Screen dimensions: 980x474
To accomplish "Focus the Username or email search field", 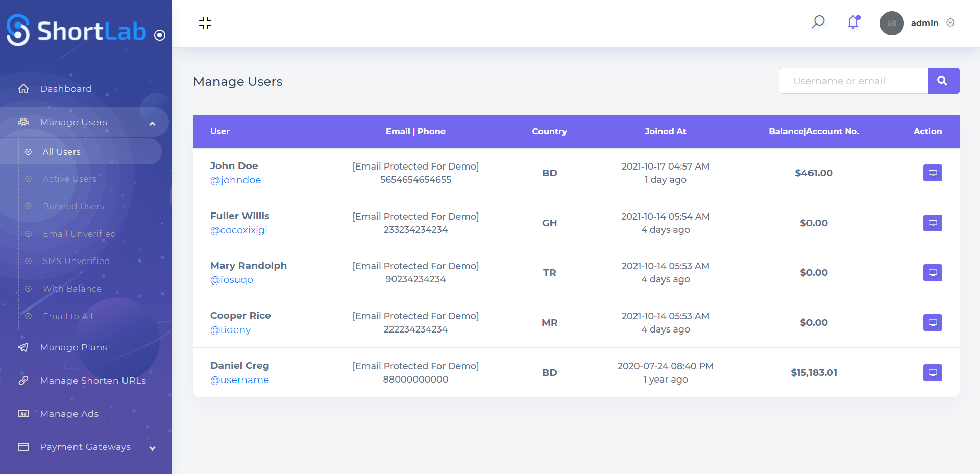I will [853, 81].
